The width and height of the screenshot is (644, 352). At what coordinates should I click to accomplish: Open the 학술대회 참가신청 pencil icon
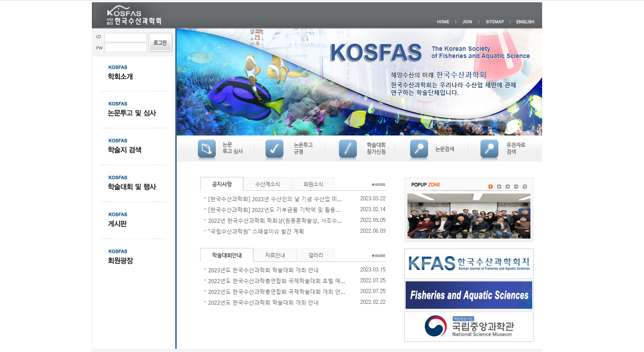347,149
